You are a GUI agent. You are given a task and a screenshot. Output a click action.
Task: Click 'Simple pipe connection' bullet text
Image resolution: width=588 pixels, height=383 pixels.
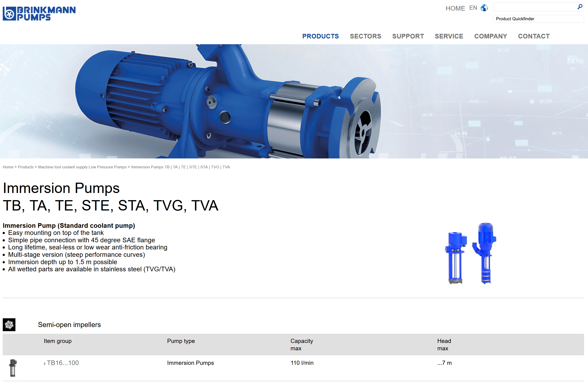pyautogui.click(x=81, y=240)
